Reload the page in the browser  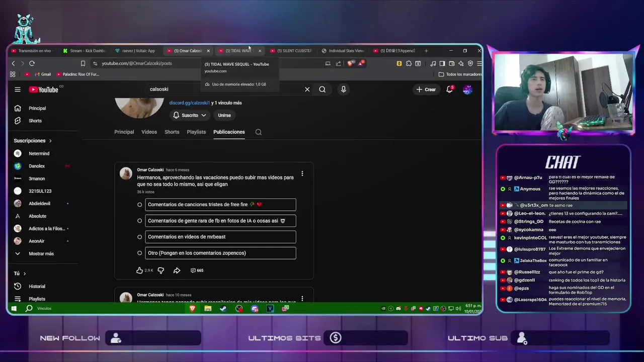click(x=32, y=63)
